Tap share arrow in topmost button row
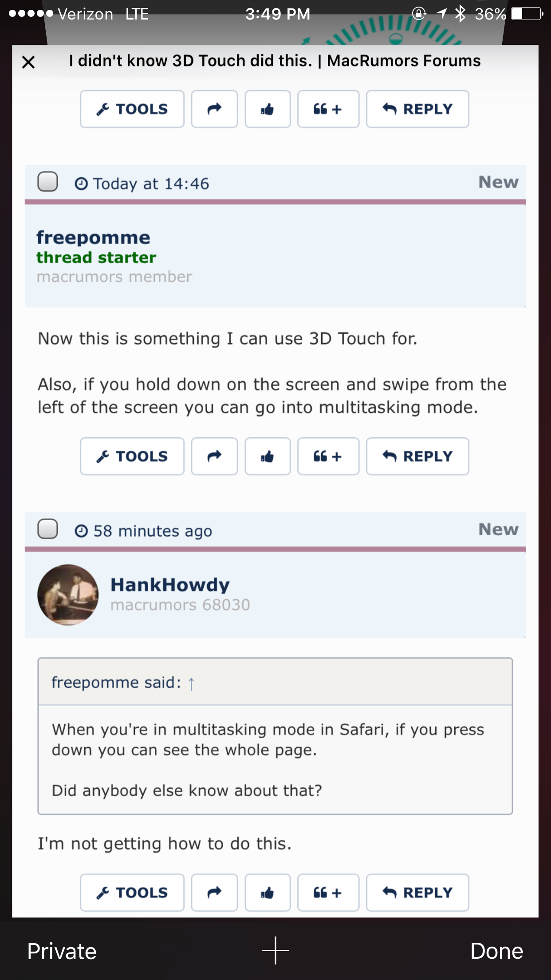 (x=214, y=109)
